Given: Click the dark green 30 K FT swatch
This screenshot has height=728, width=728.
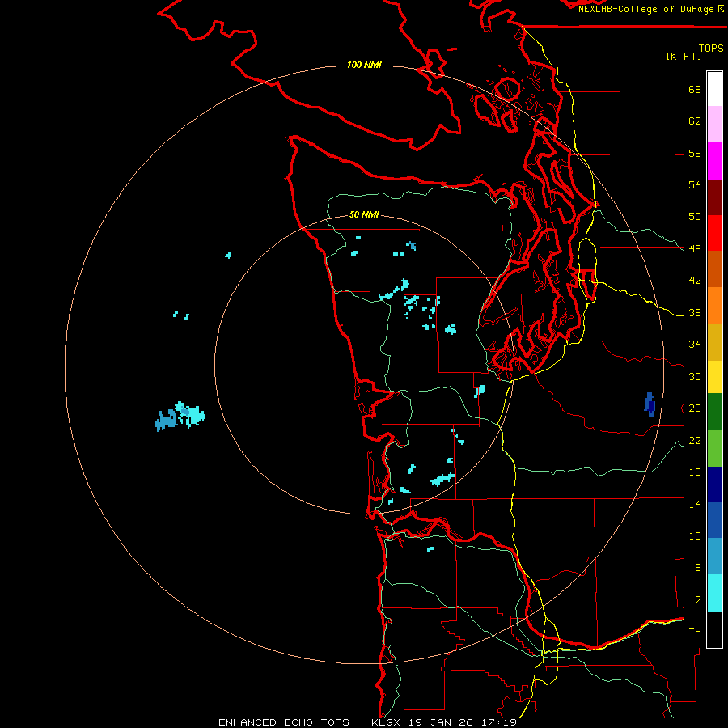Looking at the screenshot, I should pyautogui.click(x=714, y=412).
